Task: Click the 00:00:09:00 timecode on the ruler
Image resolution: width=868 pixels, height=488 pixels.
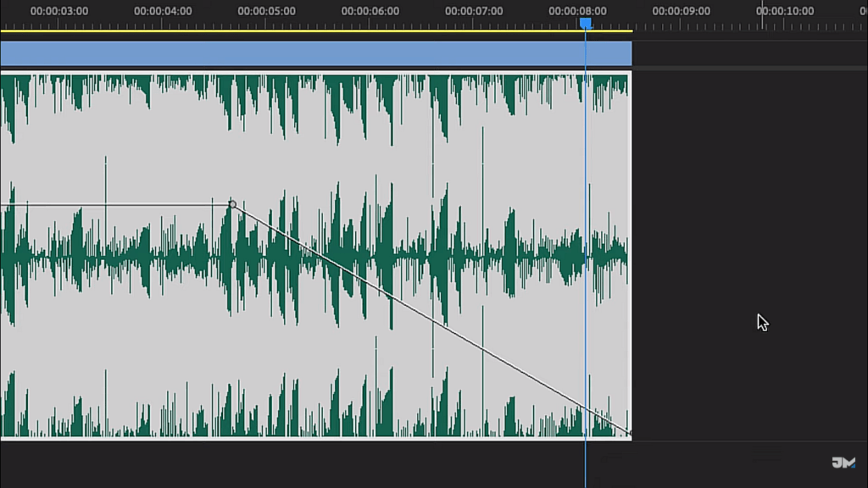Action: click(x=681, y=11)
